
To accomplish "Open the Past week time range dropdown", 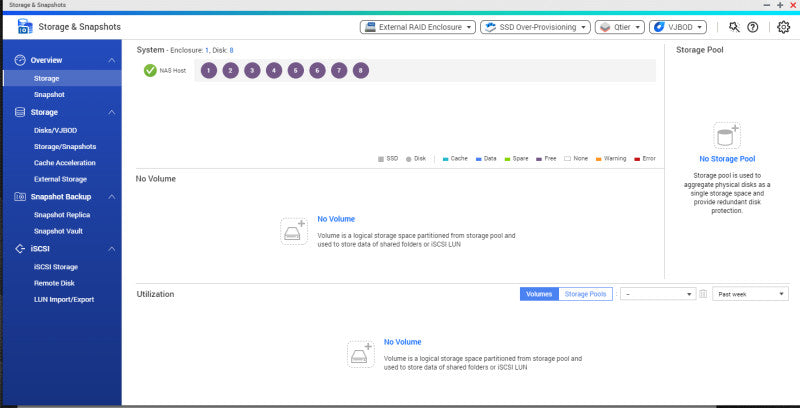I will (750, 294).
